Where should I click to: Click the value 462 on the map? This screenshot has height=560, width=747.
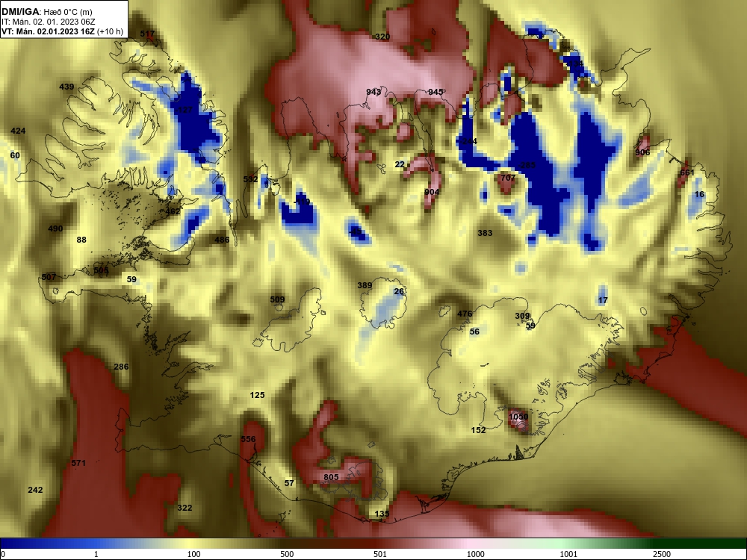(173, 211)
